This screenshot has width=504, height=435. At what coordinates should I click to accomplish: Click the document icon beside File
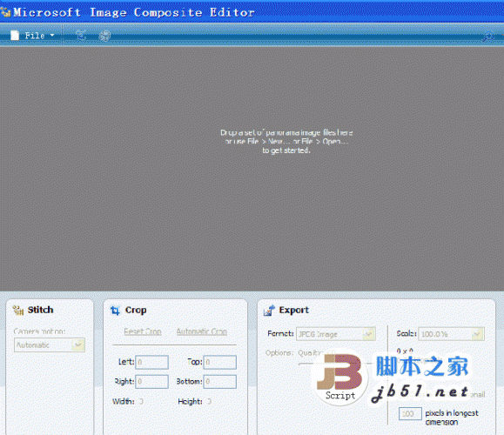tap(15, 35)
